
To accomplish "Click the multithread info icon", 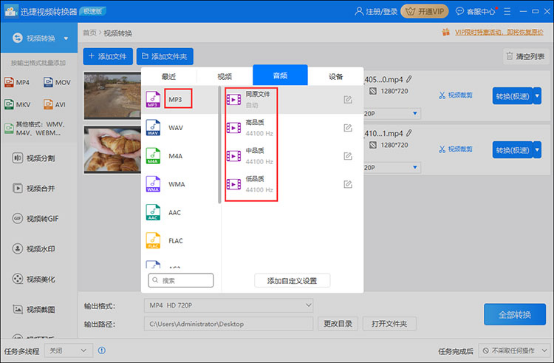I will coord(102,350).
